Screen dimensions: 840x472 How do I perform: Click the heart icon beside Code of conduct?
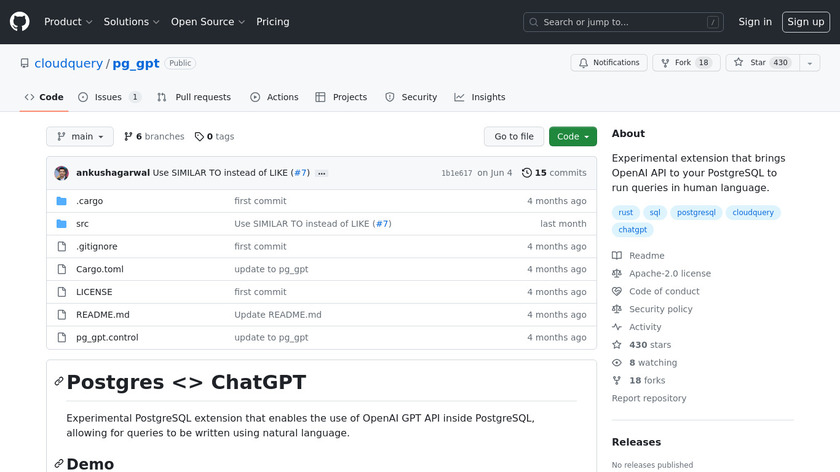[617, 291]
